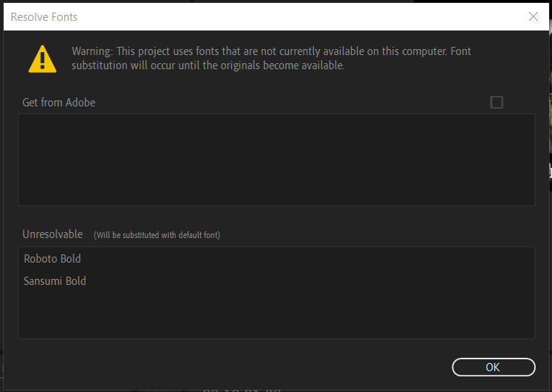Click the Resolve Fonts title text

pyautogui.click(x=44, y=16)
